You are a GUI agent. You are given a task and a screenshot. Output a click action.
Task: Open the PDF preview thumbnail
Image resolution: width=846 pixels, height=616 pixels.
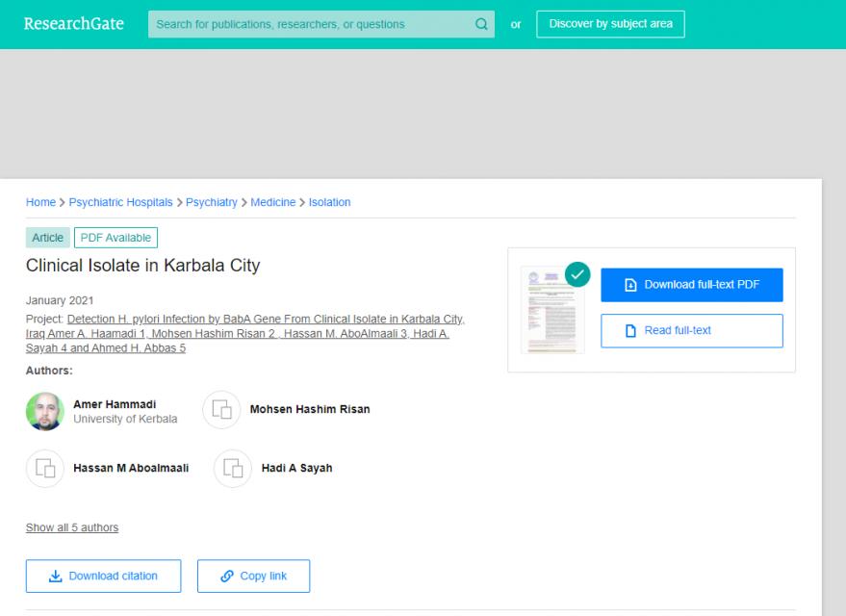click(x=552, y=310)
